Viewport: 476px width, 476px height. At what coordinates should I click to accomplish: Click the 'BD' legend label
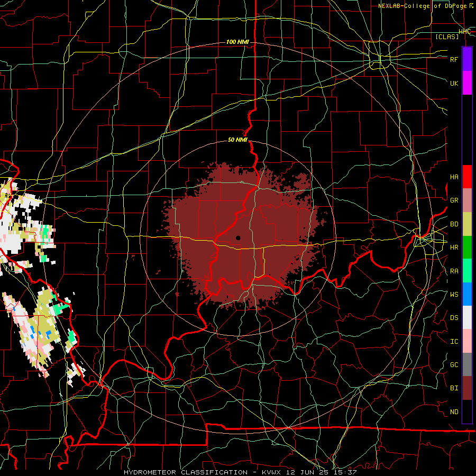coord(454,224)
